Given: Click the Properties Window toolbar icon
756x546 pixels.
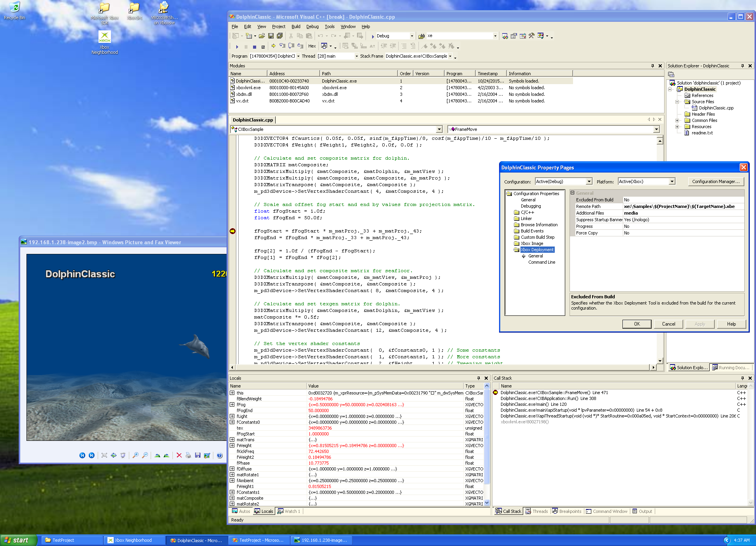Looking at the screenshot, I should pos(514,36).
